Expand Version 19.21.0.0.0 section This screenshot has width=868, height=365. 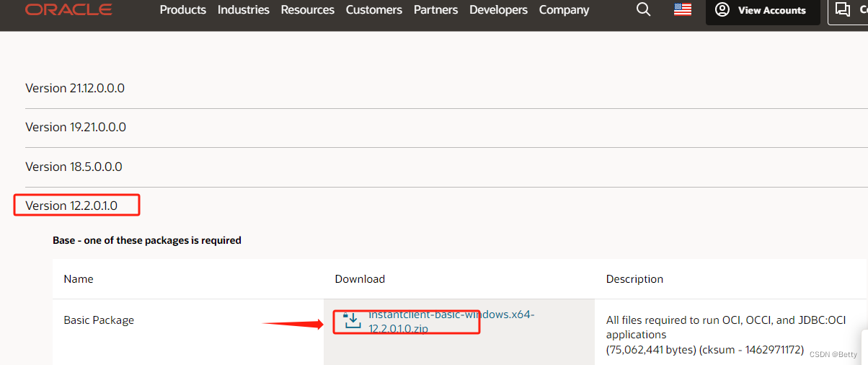[x=76, y=127]
